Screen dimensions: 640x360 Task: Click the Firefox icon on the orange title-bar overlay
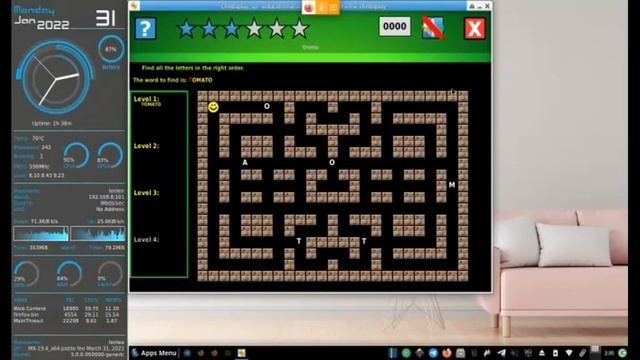(309, 7)
